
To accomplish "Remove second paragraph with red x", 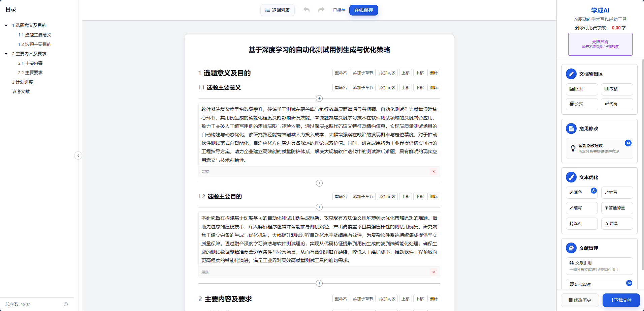I will (x=433, y=272).
